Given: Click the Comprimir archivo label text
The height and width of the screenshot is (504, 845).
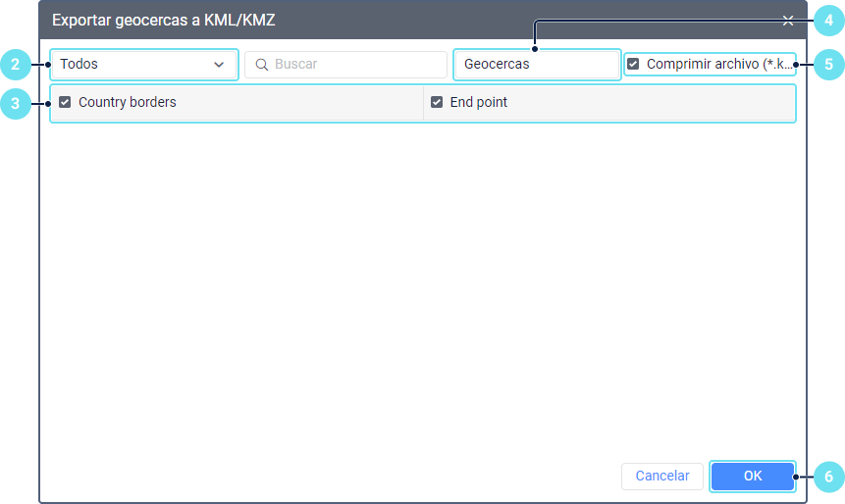Looking at the screenshot, I should [x=719, y=64].
